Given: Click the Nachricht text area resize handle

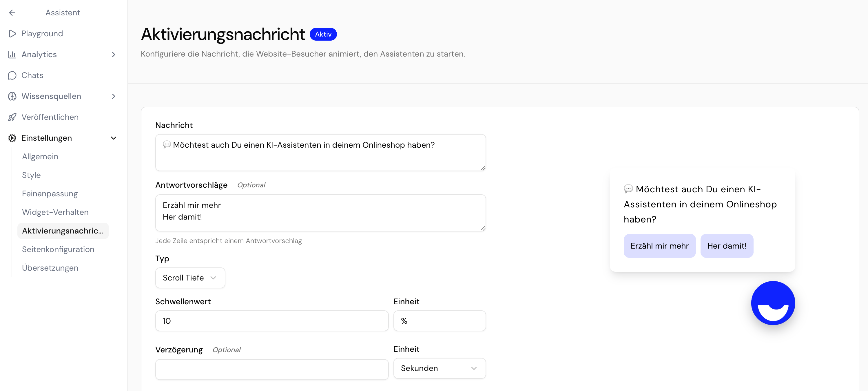Looking at the screenshot, I should 482,168.
